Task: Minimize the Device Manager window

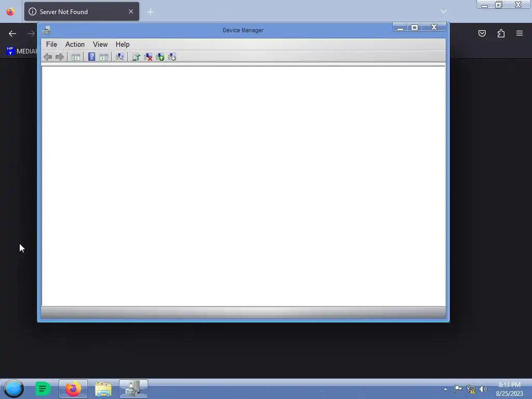Action: 400,28
